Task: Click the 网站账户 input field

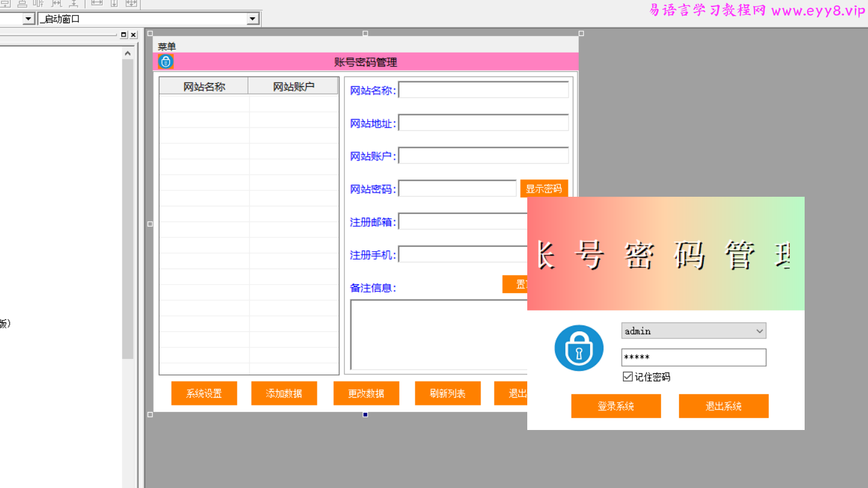Action: pos(484,155)
